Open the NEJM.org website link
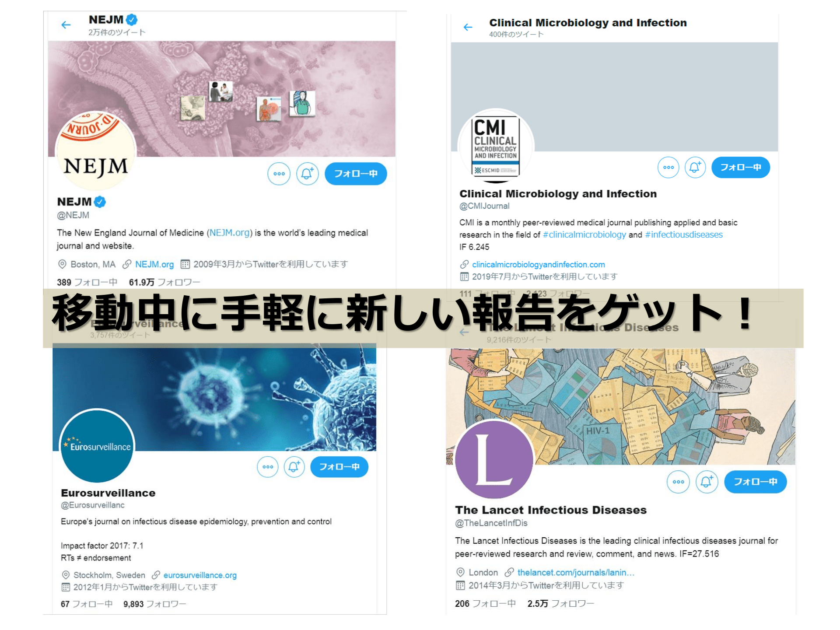Image resolution: width=840 pixels, height=630 pixels. coord(154,264)
